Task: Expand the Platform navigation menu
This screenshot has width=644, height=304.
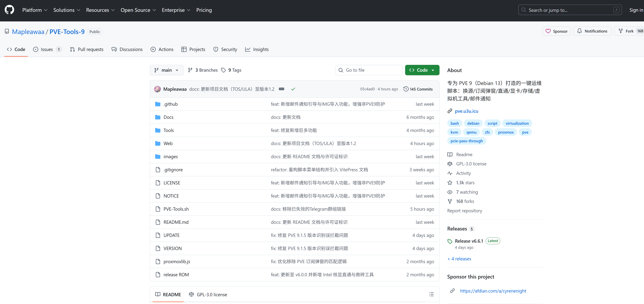Action: pos(35,10)
